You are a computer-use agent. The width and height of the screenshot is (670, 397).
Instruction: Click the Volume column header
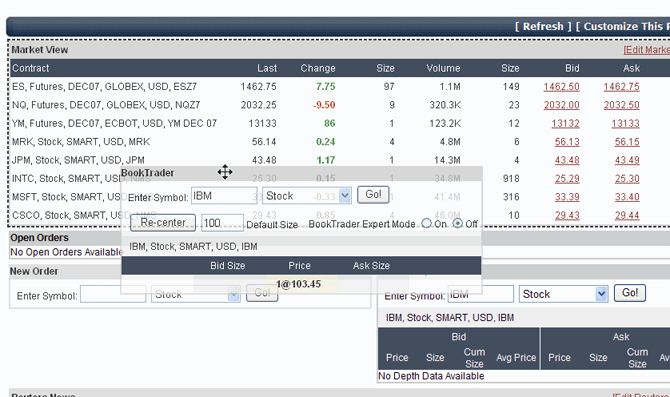[443, 68]
